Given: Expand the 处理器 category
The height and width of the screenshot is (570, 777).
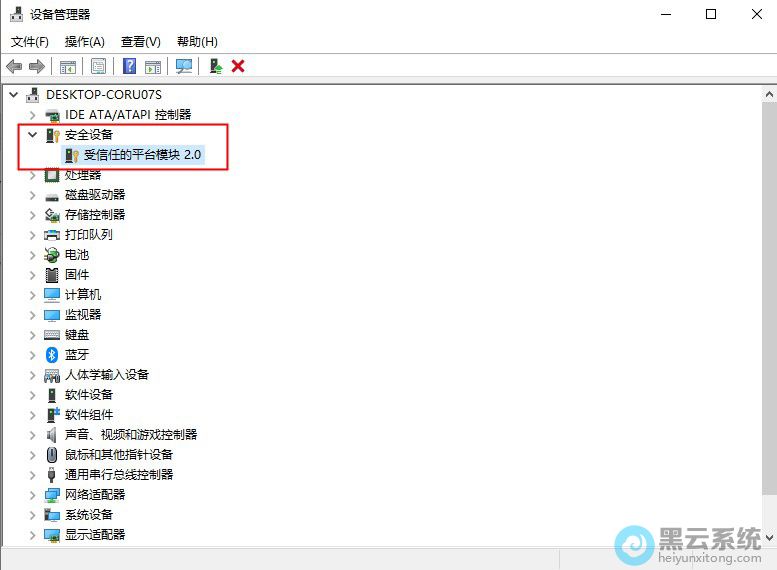Looking at the screenshot, I should [x=32, y=174].
